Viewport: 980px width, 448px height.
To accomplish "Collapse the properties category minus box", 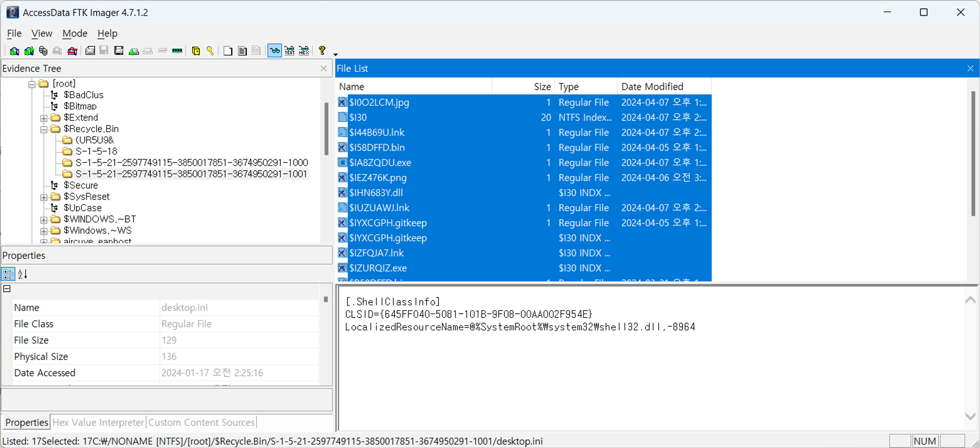I will coord(7,289).
